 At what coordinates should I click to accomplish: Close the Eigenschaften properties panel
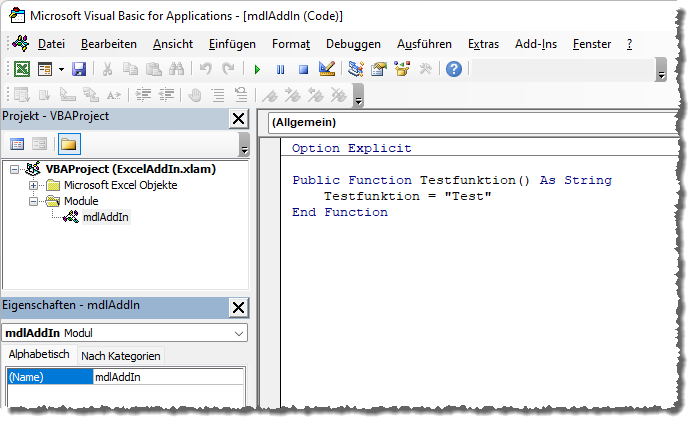pos(238,307)
